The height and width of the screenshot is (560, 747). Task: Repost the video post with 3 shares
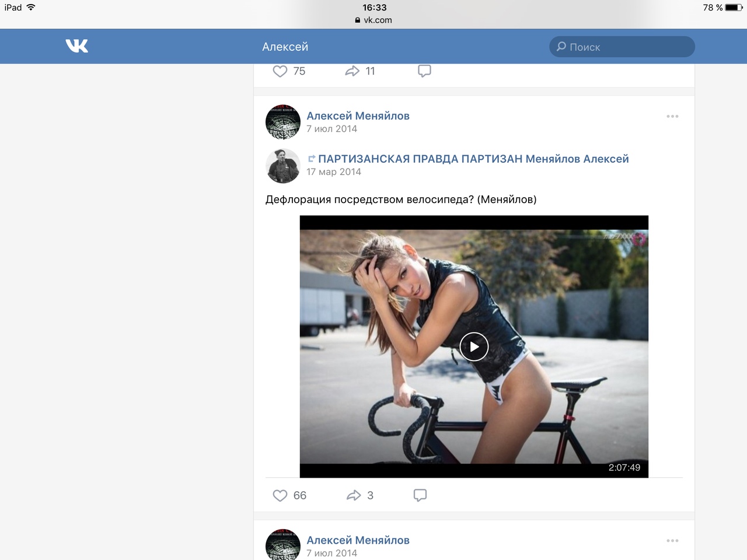(x=354, y=495)
